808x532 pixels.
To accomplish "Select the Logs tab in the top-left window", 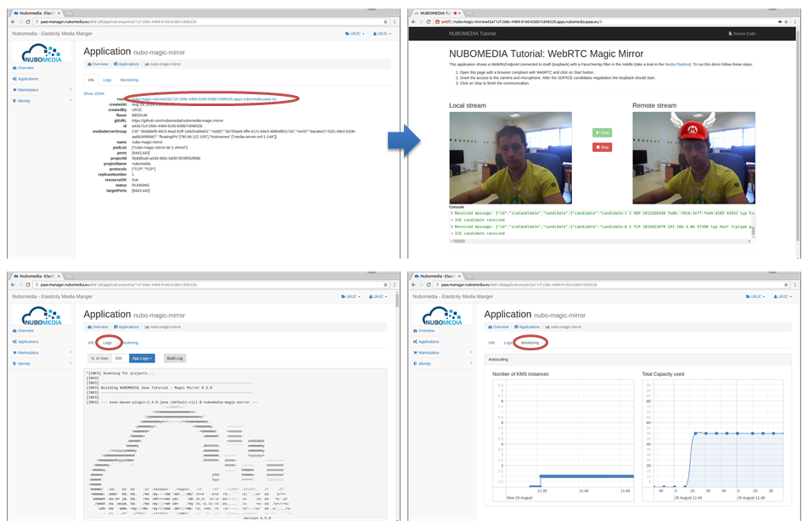I will click(x=107, y=80).
